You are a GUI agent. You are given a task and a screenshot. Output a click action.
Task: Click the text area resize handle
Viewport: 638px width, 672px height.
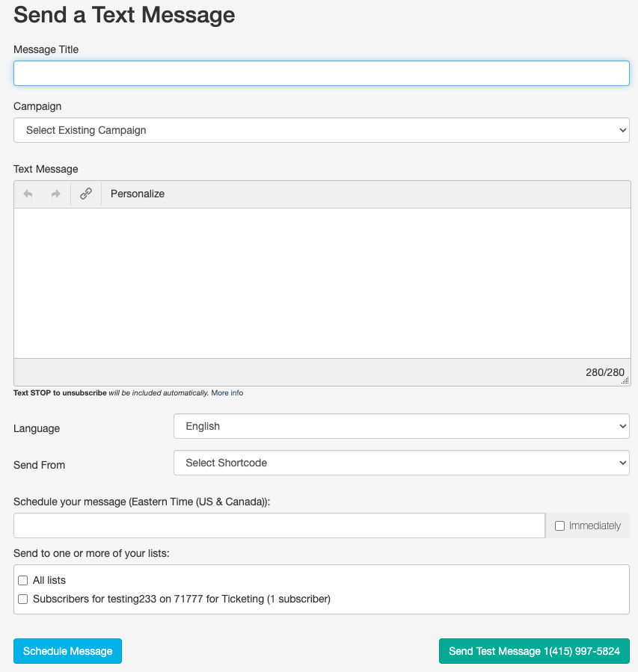click(625, 380)
